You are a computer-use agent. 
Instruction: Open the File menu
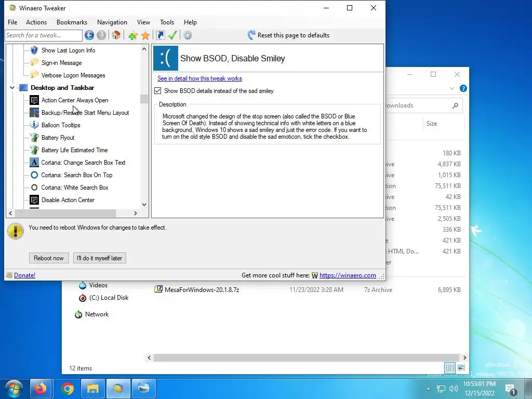12,22
